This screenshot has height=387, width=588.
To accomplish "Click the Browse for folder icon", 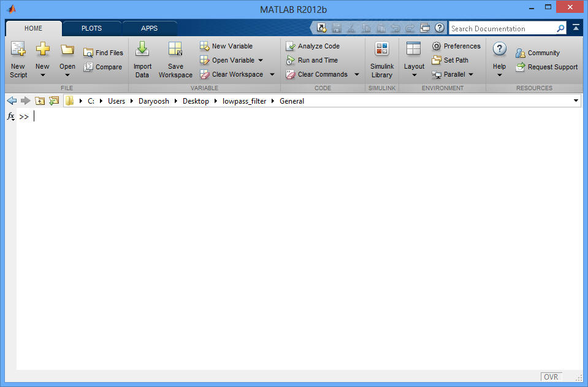I will (x=54, y=101).
